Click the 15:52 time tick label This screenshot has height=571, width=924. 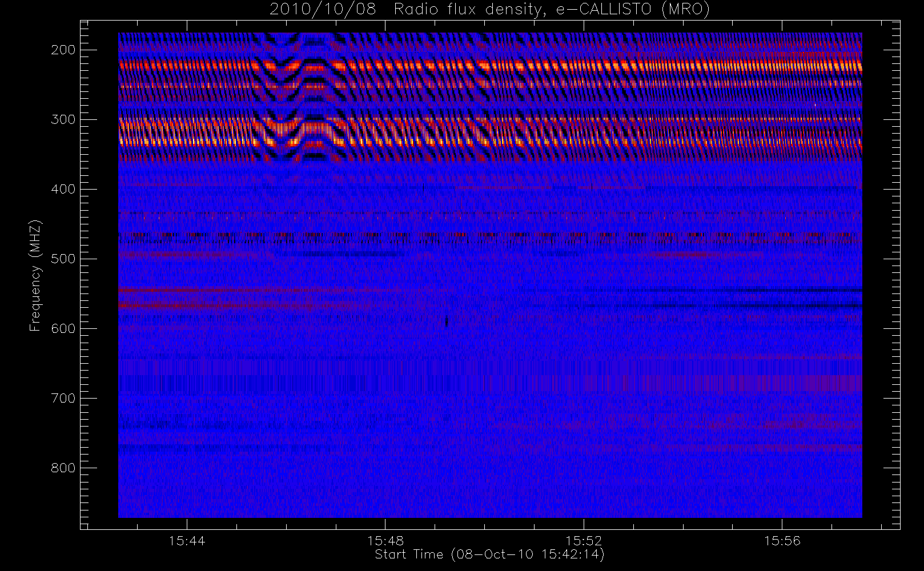pos(584,540)
